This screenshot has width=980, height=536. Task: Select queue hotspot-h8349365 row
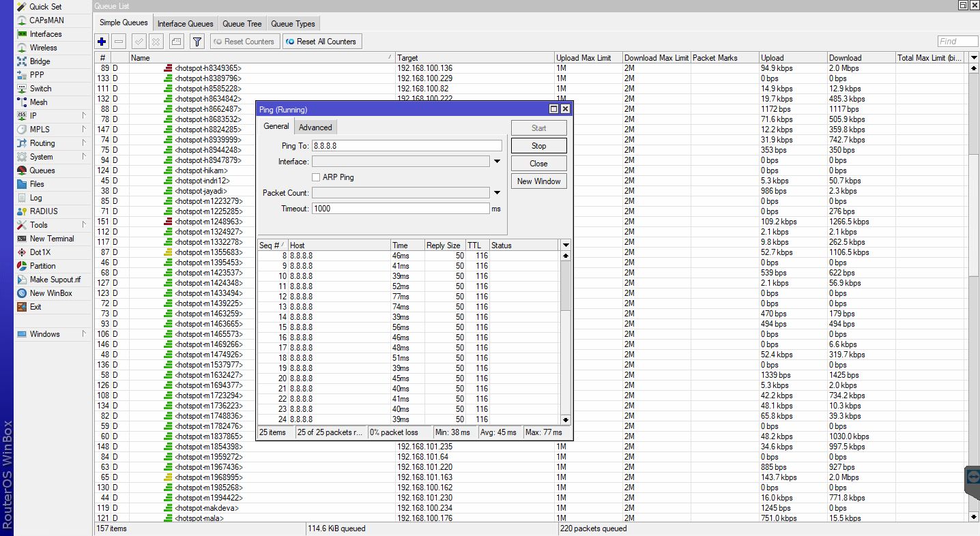click(x=531, y=68)
